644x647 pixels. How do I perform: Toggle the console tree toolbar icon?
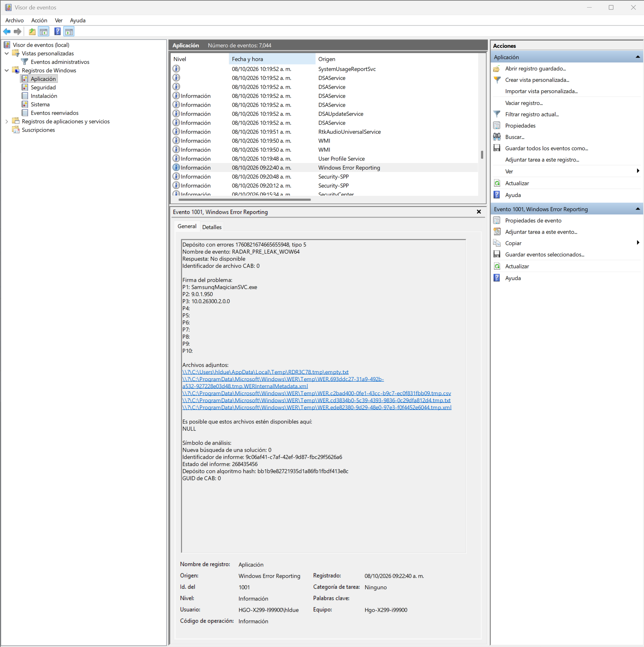click(43, 31)
